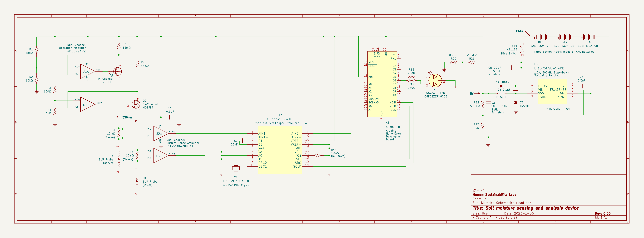Click the D3 1N5818 diode symbol
The height and width of the screenshot is (238, 644).
click(515, 102)
